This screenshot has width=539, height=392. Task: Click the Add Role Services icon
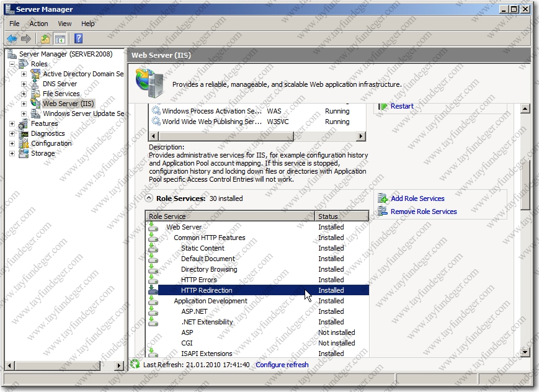click(383, 198)
